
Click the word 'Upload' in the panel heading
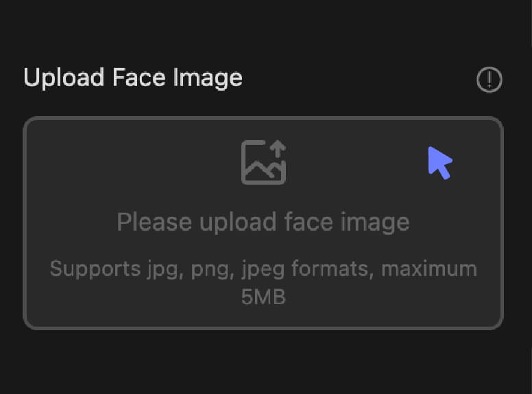click(64, 78)
